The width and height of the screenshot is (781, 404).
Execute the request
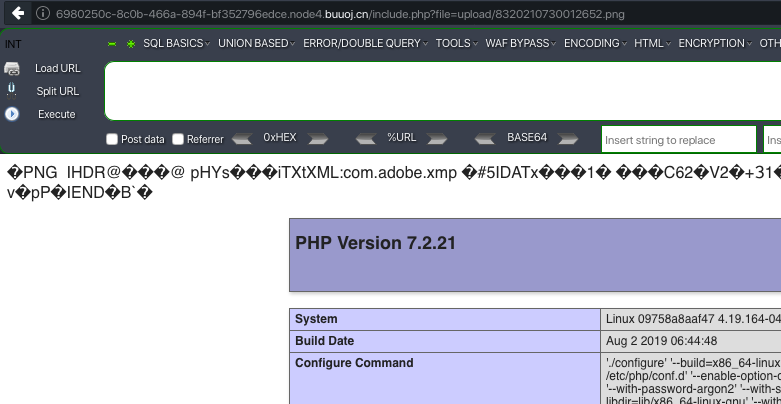point(57,114)
